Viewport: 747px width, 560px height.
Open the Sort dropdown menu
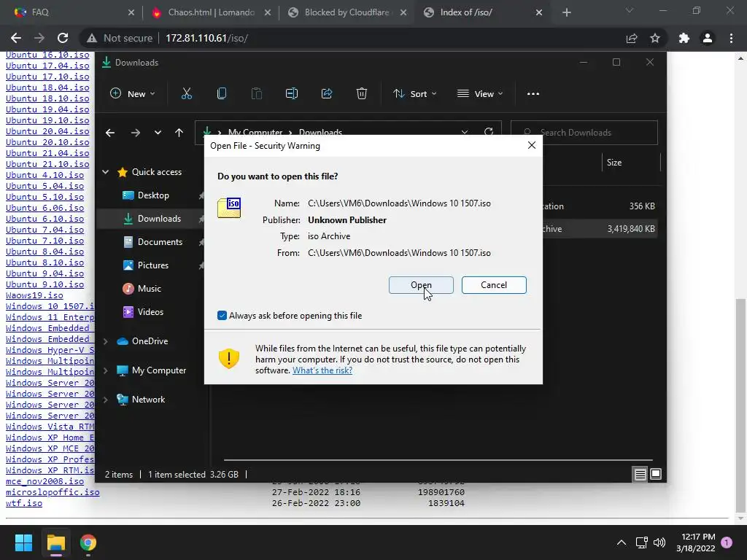[414, 94]
